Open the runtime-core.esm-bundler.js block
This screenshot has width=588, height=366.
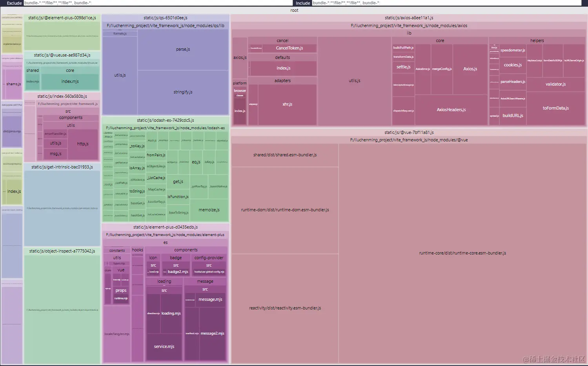(x=462, y=253)
